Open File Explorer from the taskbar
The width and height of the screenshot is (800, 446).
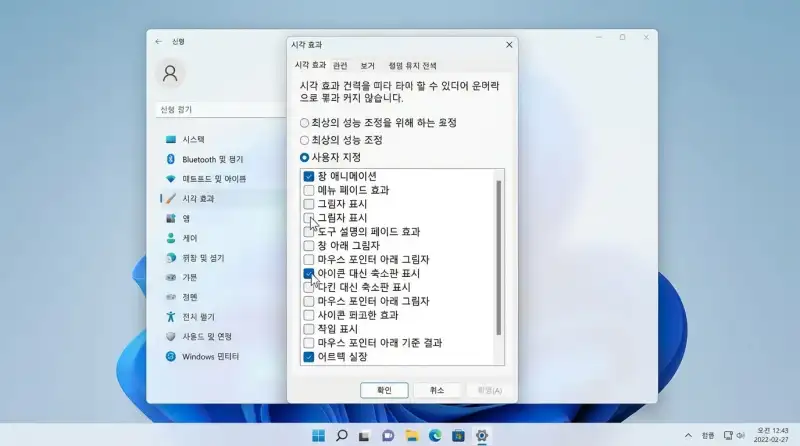[411, 436]
